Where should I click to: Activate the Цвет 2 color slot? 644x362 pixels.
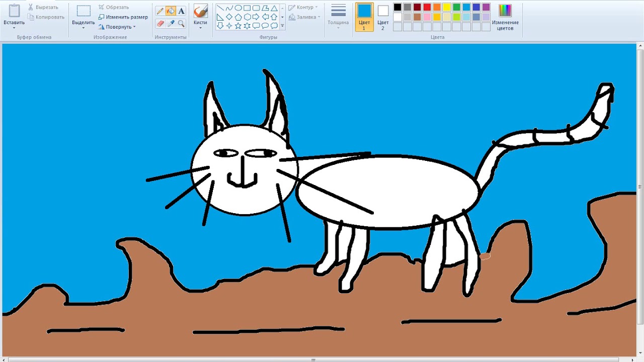(x=383, y=17)
